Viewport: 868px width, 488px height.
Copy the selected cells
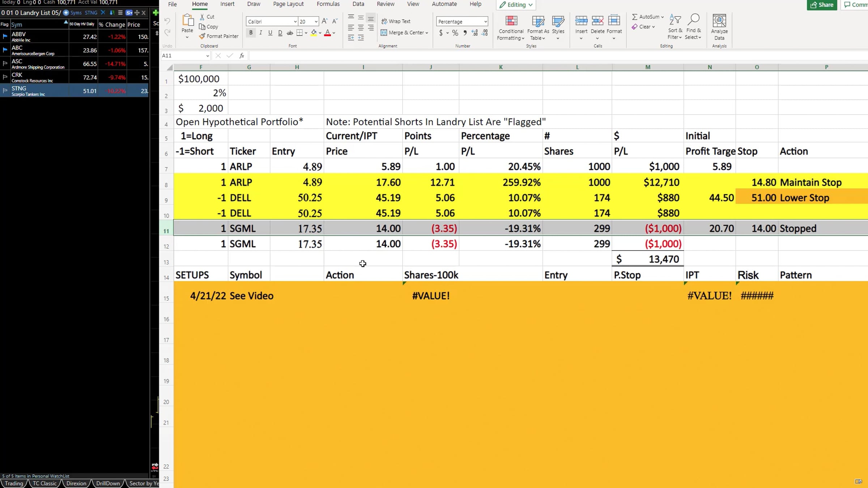209,27
